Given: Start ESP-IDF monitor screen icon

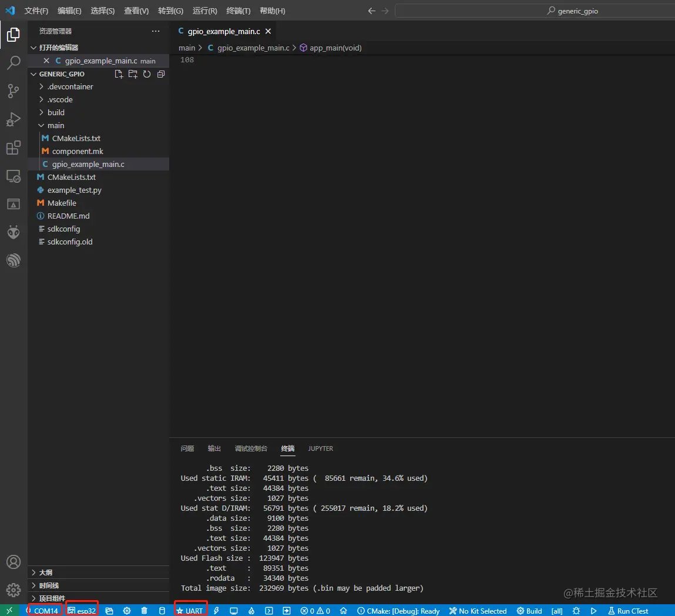Looking at the screenshot, I should coord(234,611).
